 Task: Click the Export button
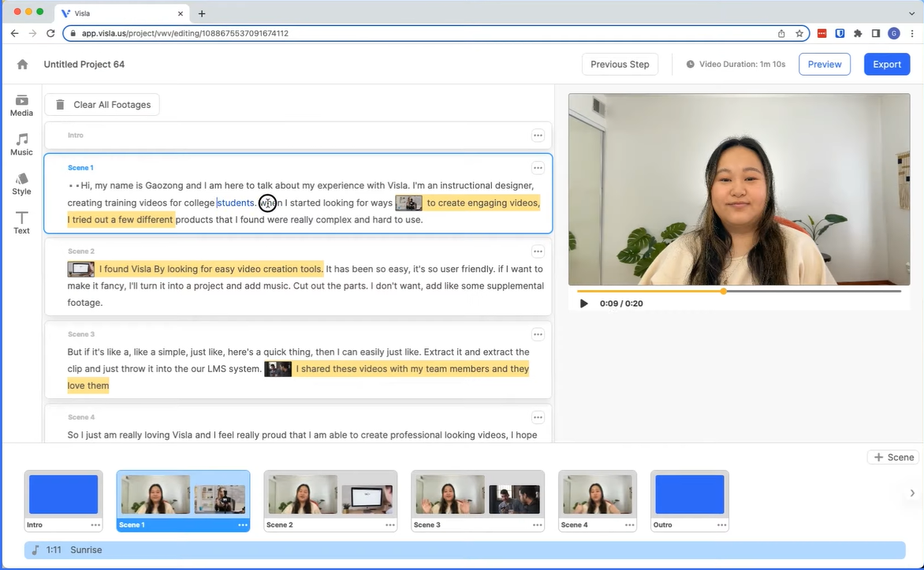tap(886, 65)
